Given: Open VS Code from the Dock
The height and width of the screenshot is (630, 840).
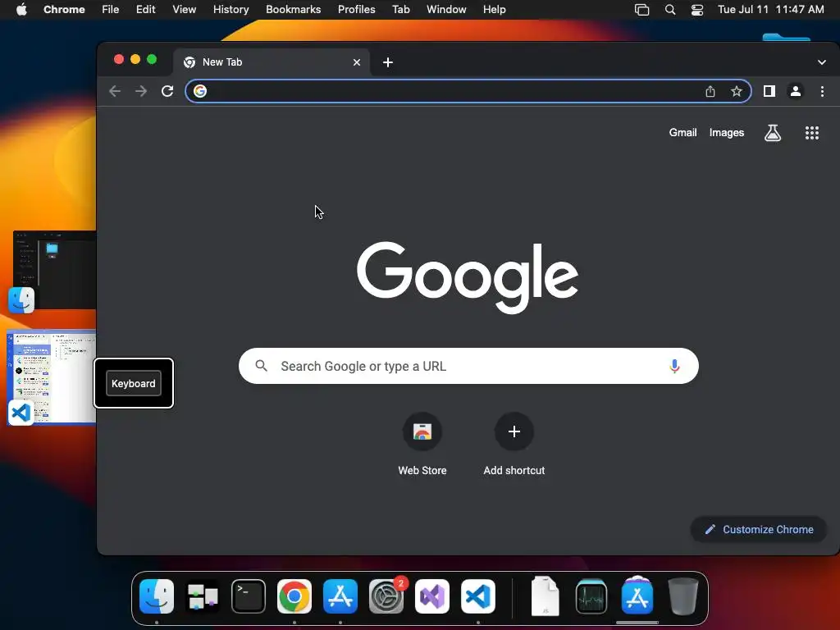Looking at the screenshot, I should pos(478,596).
